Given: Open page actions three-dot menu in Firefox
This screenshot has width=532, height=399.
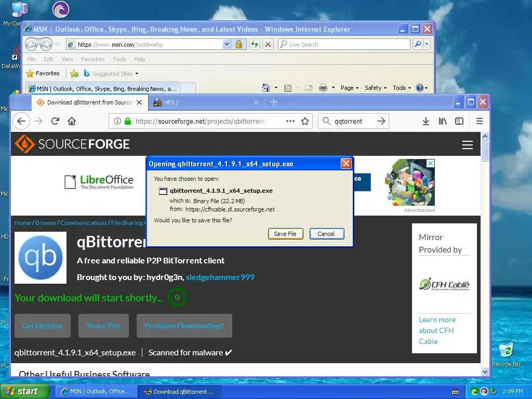Looking at the screenshot, I should [x=290, y=121].
